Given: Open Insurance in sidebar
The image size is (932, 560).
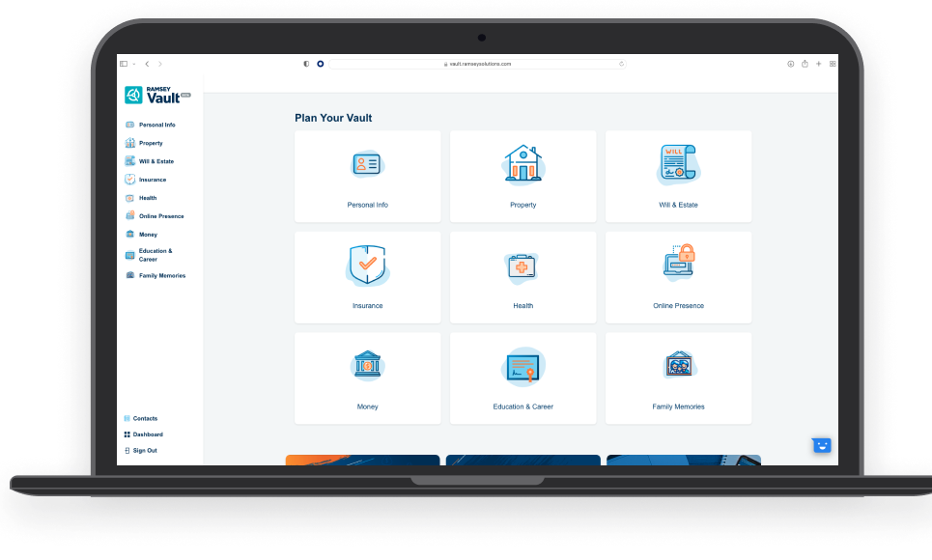Looking at the screenshot, I should (146, 180).
